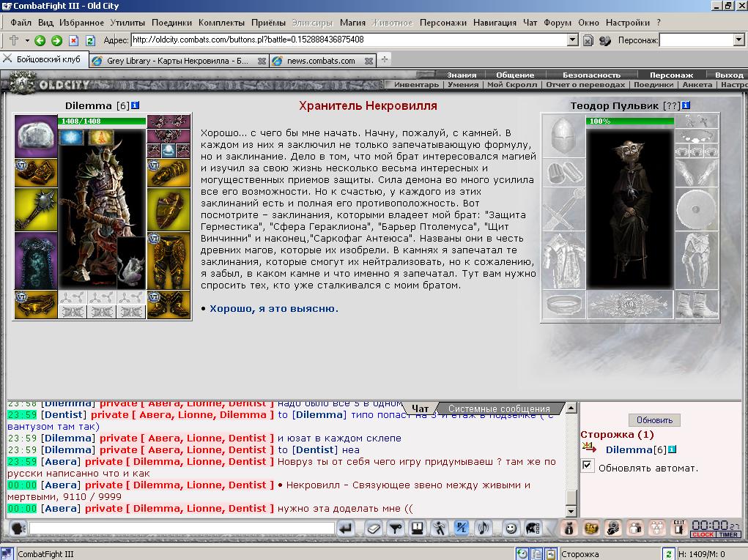This screenshot has height=560, width=748.
Task: Click private message icon beside Dilemma in room list
Action: tap(589, 447)
